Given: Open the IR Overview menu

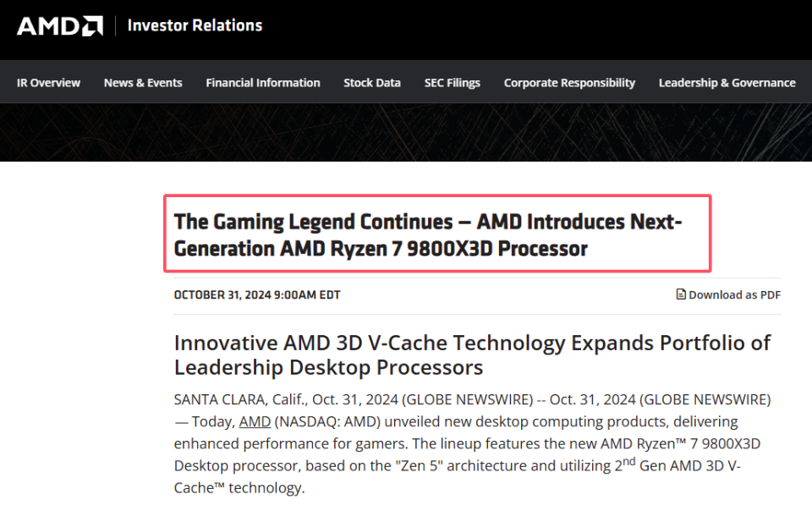Looking at the screenshot, I should tap(49, 83).
